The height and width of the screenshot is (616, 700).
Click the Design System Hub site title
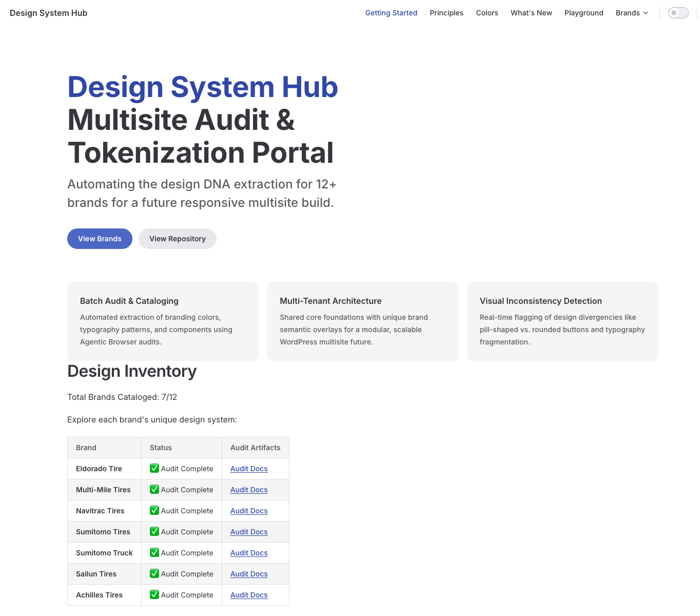(49, 13)
